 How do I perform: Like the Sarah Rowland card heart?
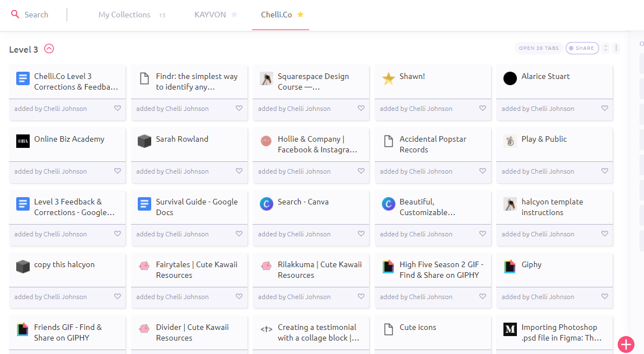239,171
